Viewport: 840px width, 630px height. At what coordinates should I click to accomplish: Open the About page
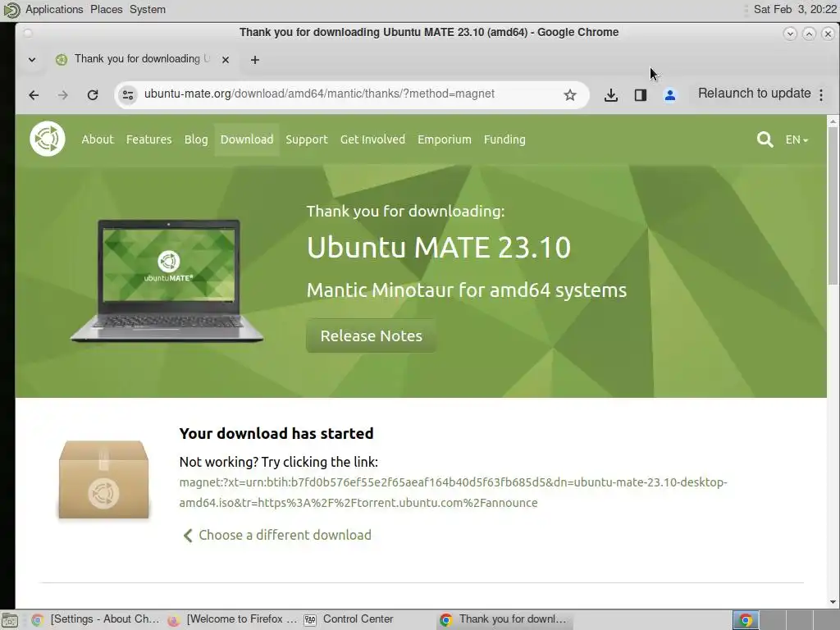(98, 139)
